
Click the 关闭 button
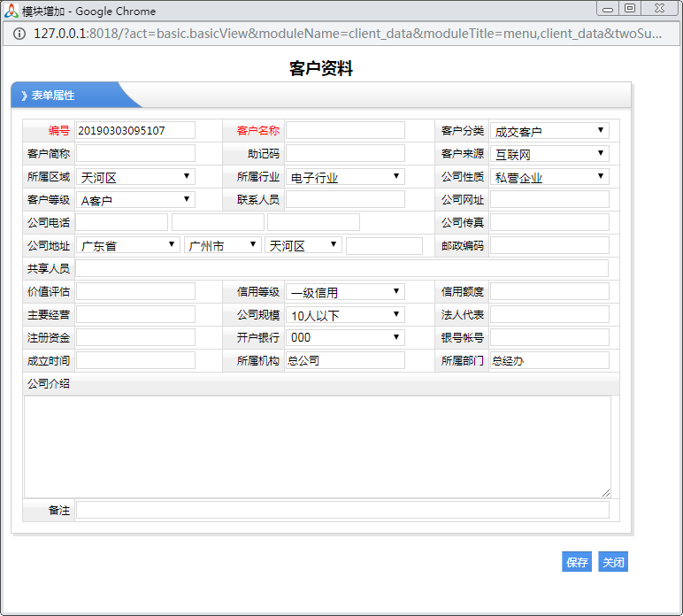coord(613,562)
